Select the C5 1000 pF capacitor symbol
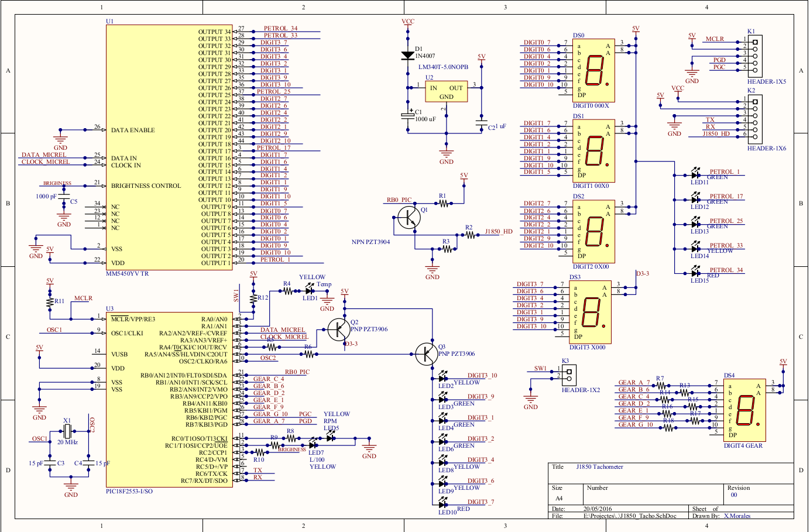 tap(64, 197)
